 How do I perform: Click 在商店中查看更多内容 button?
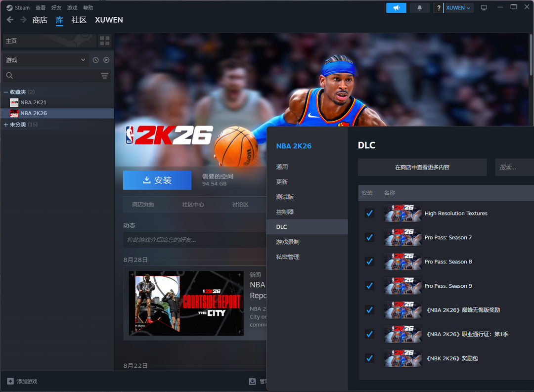[422, 167]
